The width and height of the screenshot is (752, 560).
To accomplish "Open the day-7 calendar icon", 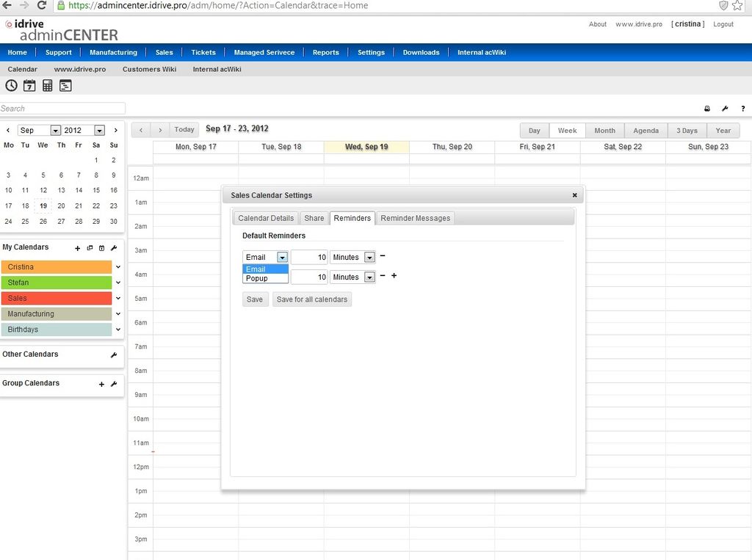I will [x=29, y=86].
